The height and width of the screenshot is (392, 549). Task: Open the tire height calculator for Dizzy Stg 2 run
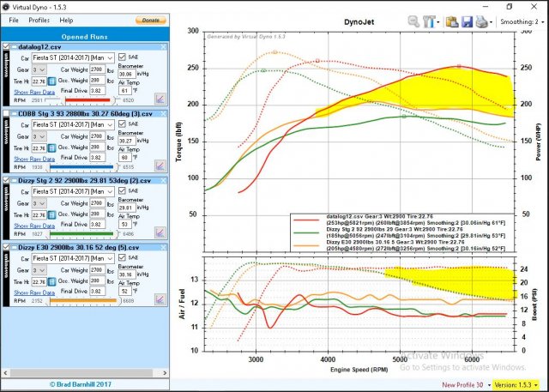coord(51,215)
